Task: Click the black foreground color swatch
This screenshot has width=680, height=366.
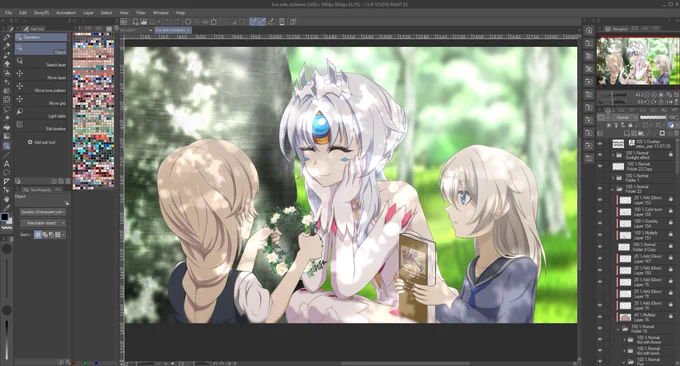Action: pos(4,217)
